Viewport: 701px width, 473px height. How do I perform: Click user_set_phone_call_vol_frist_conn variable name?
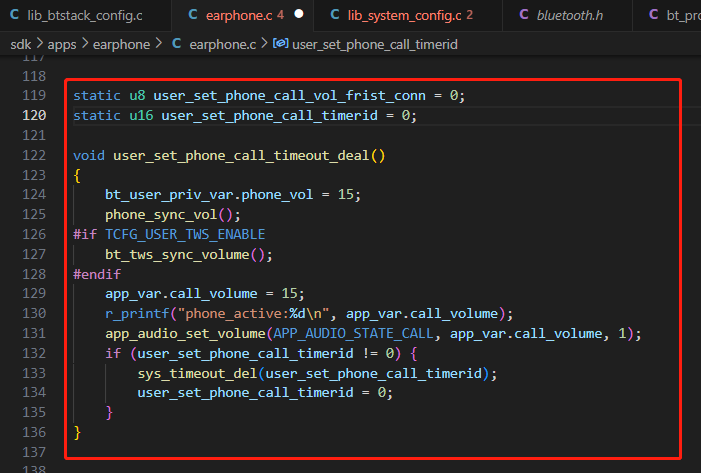tap(289, 96)
